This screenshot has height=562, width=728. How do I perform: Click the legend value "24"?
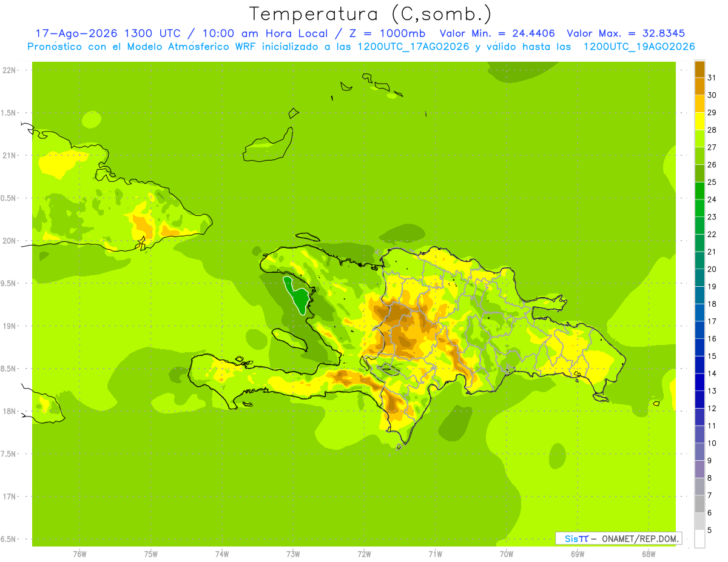pyautogui.click(x=712, y=199)
